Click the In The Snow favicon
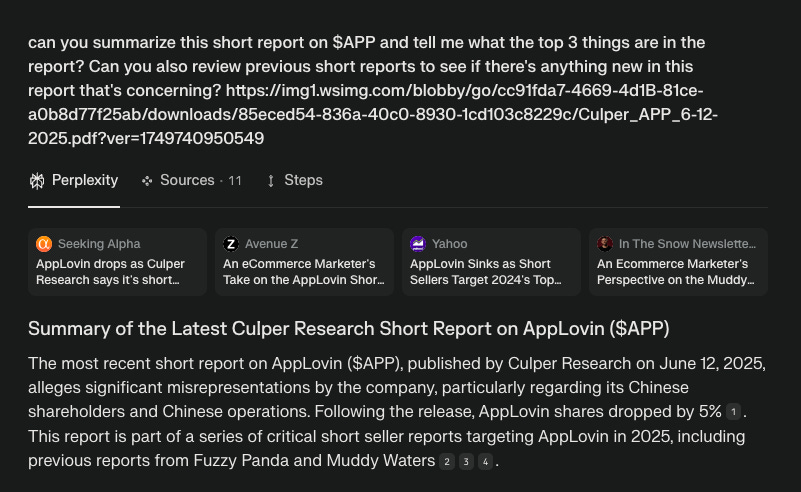Viewport: 801px width, 492px height. click(605, 244)
